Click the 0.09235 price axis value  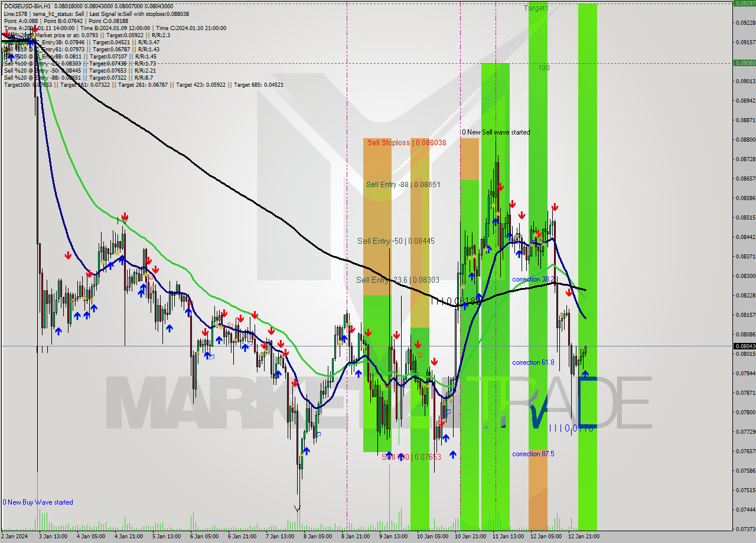[745, 22]
